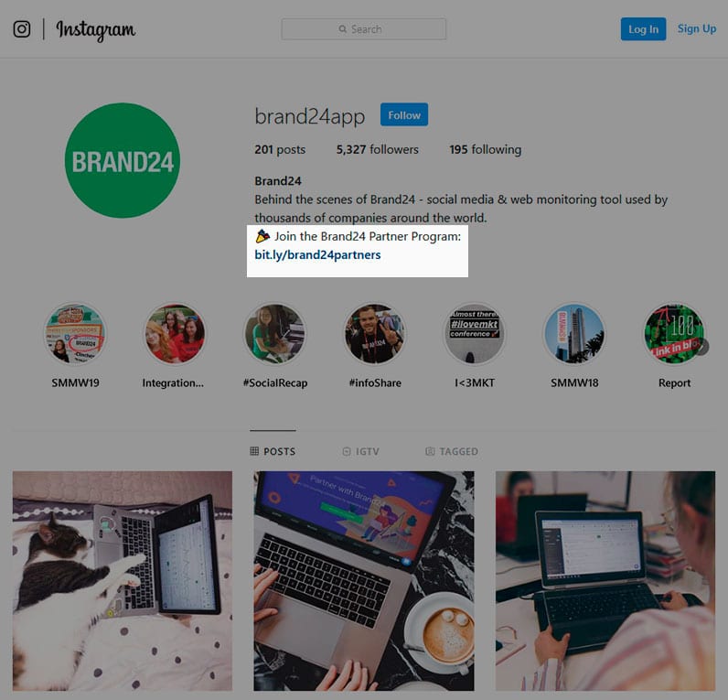
Task: Click the Log In button
Action: point(643,29)
